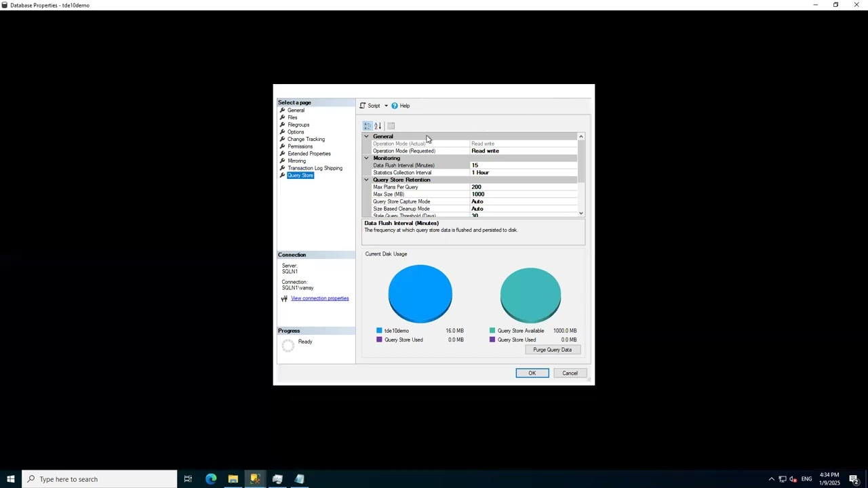Open the Change Tracking page
The height and width of the screenshot is (488, 868).
click(306, 139)
